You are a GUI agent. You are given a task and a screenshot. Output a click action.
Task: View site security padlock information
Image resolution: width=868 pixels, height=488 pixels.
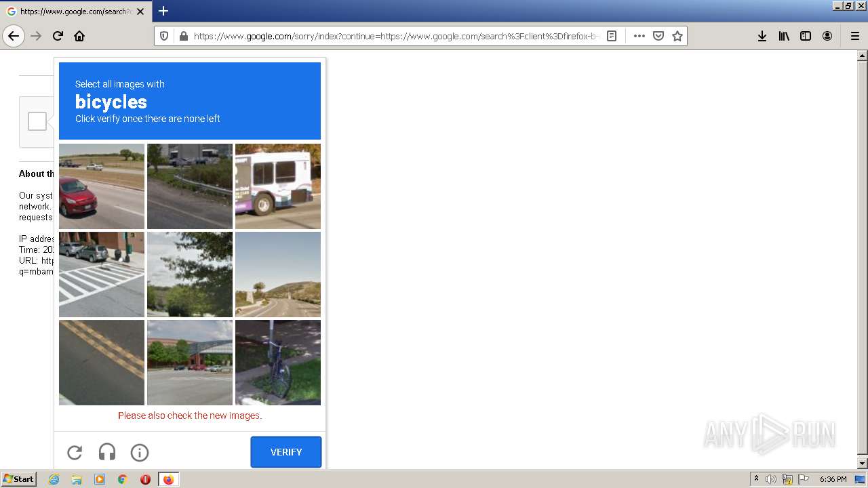pyautogui.click(x=183, y=36)
